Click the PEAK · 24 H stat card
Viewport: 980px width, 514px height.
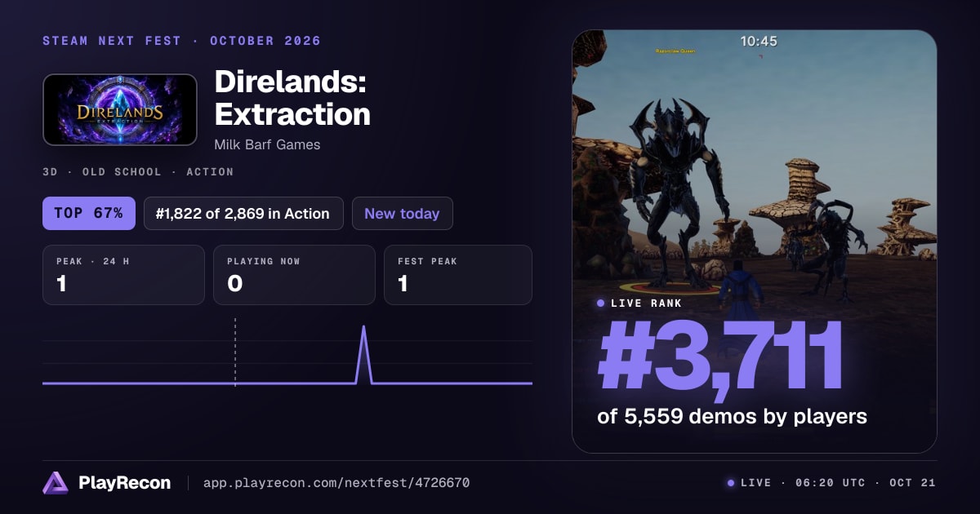pos(123,275)
